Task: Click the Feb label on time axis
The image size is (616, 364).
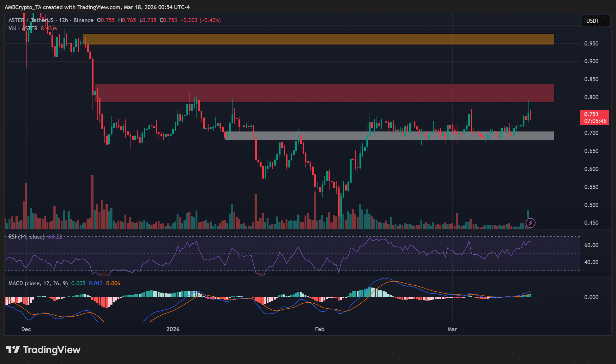Action: point(319,329)
